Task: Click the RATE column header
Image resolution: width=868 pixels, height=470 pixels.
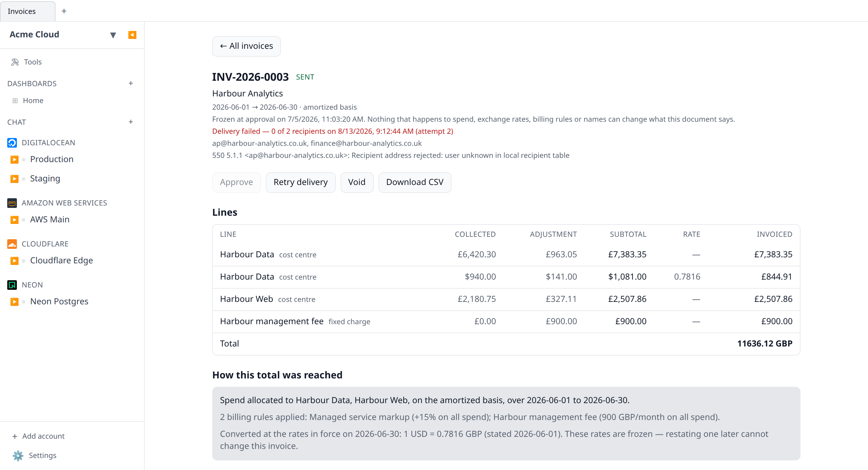Action: click(x=691, y=234)
